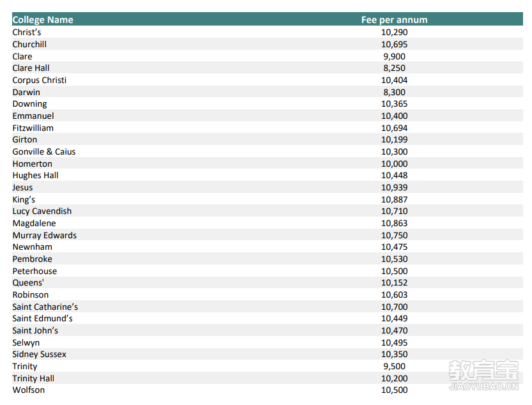This screenshot has width=532, height=405.
Task: Click the Emmanuel college entry
Action: (x=33, y=116)
